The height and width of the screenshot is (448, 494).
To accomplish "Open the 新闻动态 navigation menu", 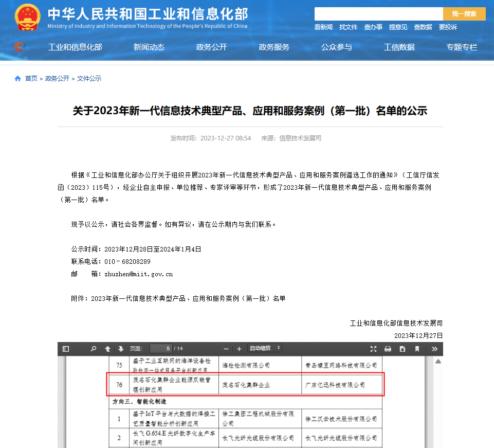I will click(x=149, y=47).
